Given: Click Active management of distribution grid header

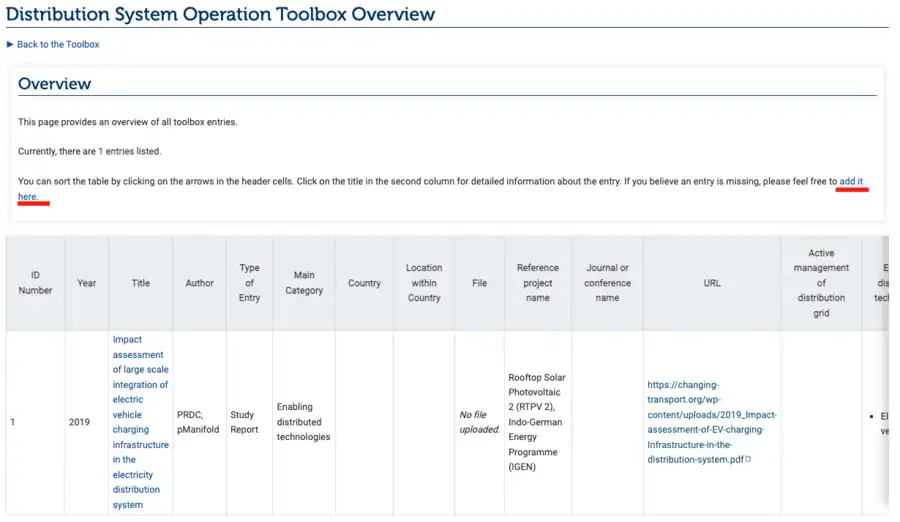Looking at the screenshot, I should point(821,283).
